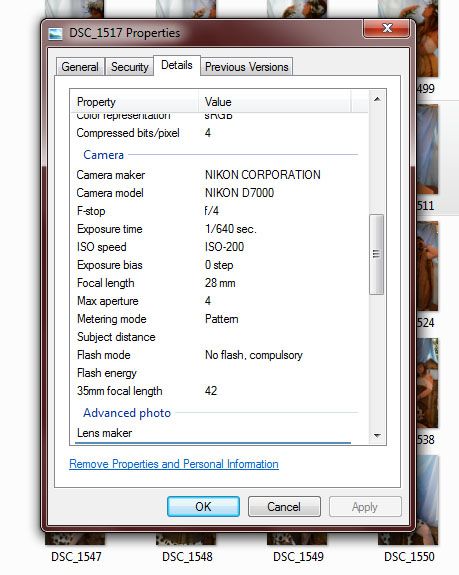Click the vertical scrollbar thumb
459x575 pixels.
click(x=377, y=254)
